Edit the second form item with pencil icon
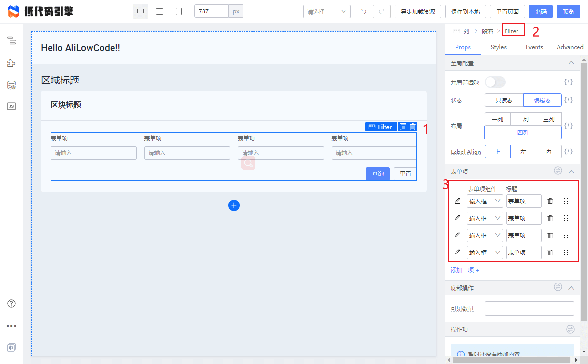Image resolution: width=588 pixels, height=364 pixels. click(x=457, y=218)
